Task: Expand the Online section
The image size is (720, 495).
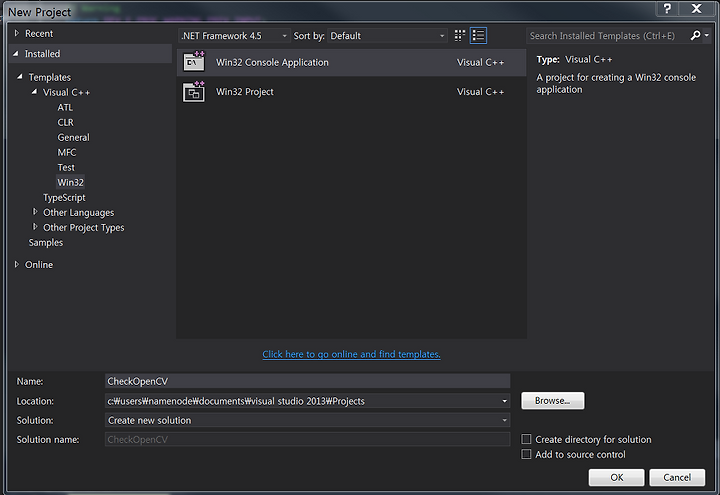Action: coord(17,264)
